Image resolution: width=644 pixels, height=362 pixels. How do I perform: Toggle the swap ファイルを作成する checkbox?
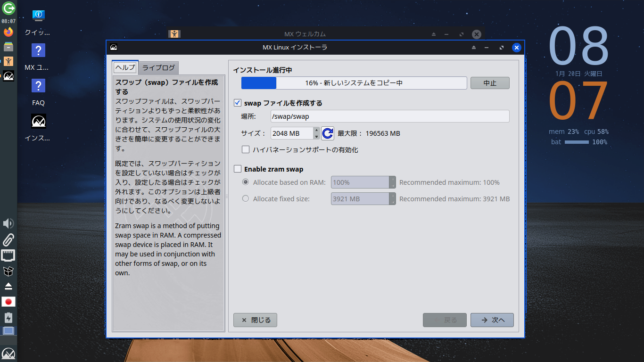[x=238, y=103]
